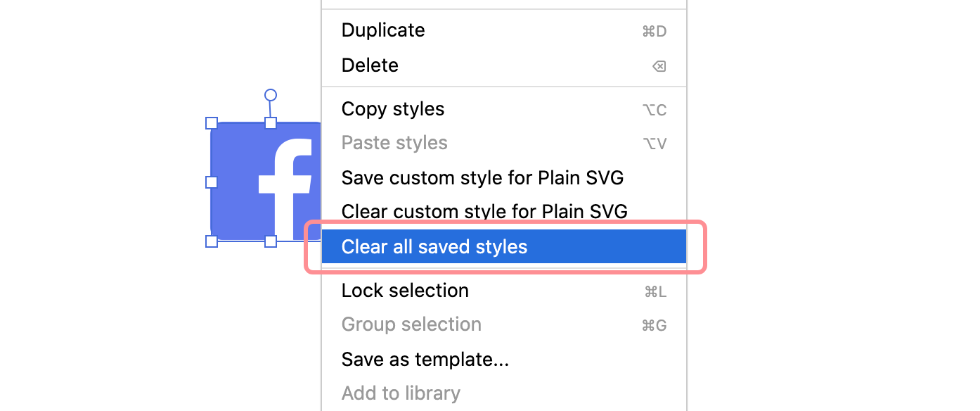Viewport: 980px width, 411px height.
Task: Click Clear custom style for Plain SVG
Action: tap(484, 211)
